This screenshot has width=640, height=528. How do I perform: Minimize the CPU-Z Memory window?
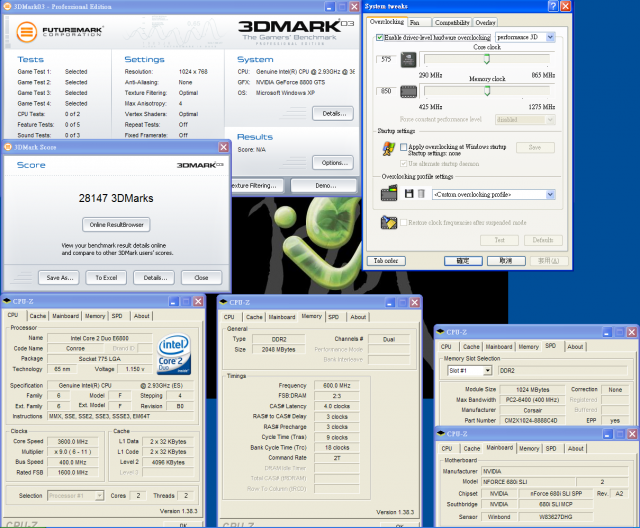click(390, 302)
